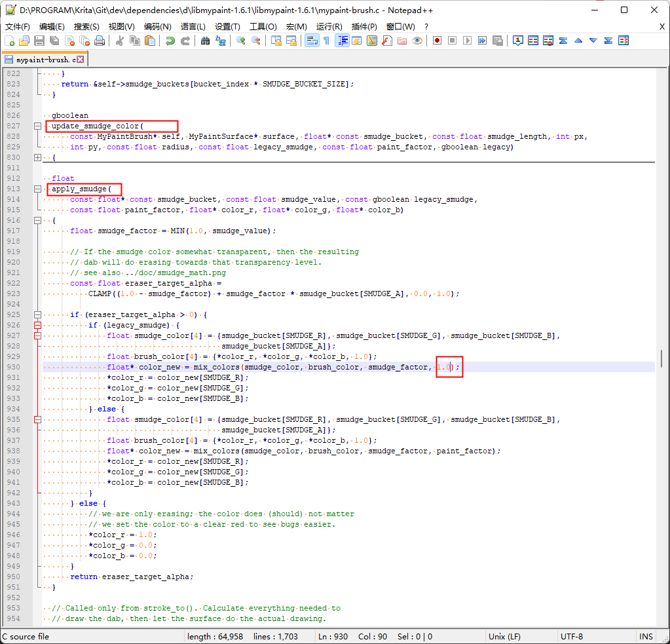Expand the folded block at line 830
Screen dimensions: 670x644
point(37,157)
